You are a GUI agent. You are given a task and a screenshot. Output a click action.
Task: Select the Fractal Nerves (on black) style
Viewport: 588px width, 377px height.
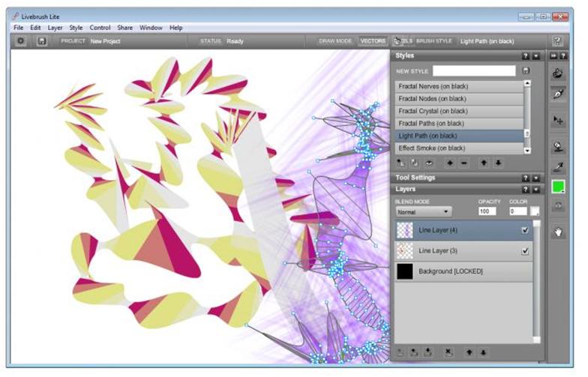point(459,86)
